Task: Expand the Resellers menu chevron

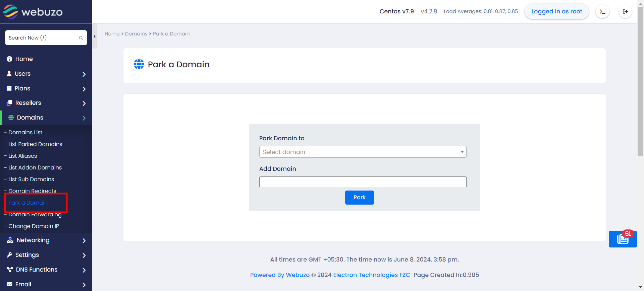Action: tap(84, 103)
